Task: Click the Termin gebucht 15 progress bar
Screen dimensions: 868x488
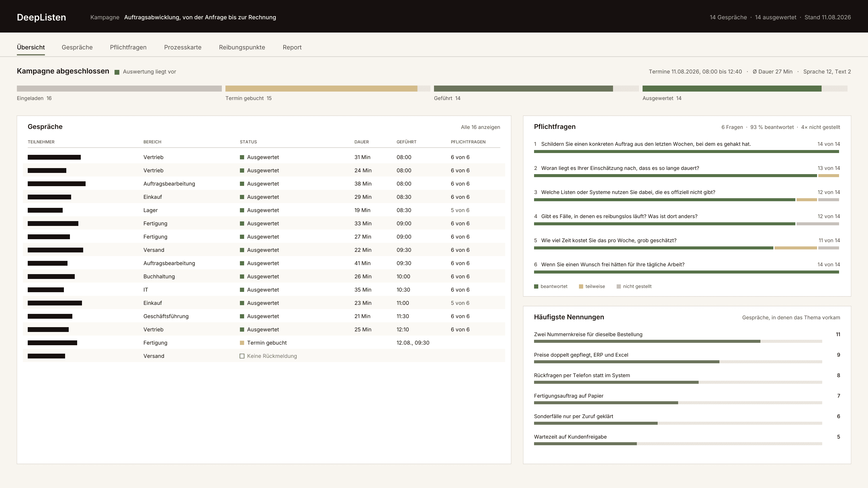Action: tap(328, 89)
